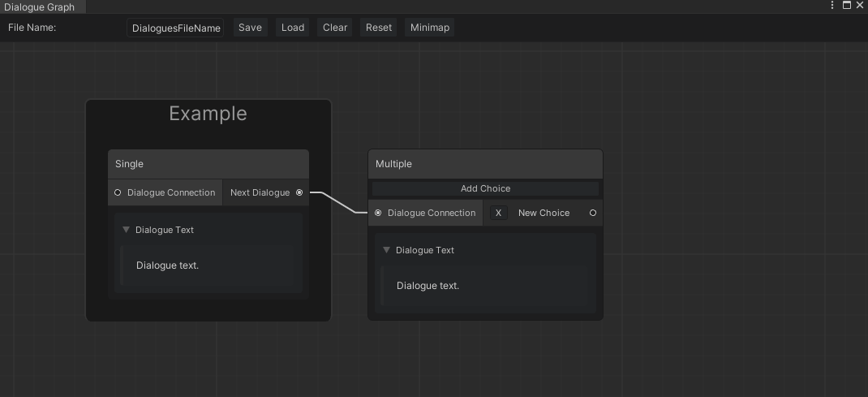Clear the graph with Clear button
868x397 pixels.
point(335,28)
